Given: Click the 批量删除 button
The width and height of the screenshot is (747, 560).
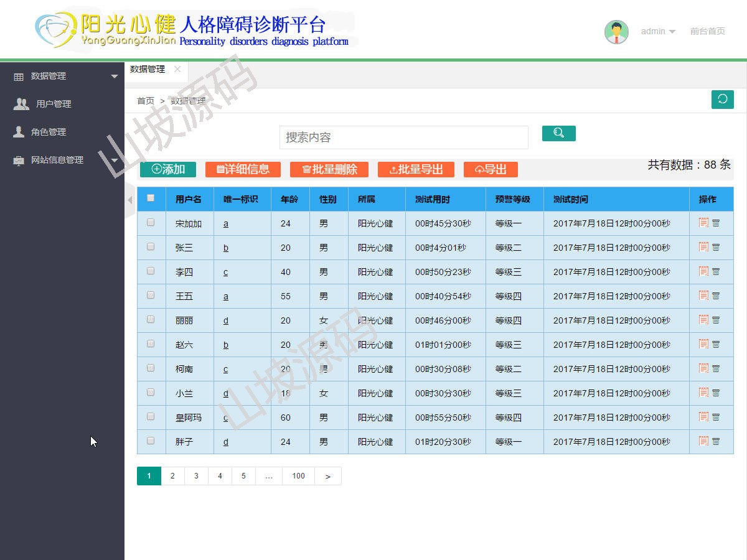Looking at the screenshot, I should tap(329, 169).
